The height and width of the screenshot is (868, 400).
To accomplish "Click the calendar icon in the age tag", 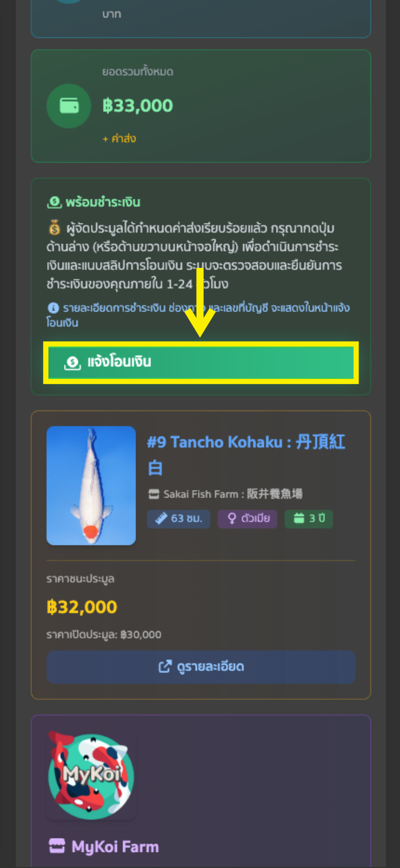I will pos(299,518).
